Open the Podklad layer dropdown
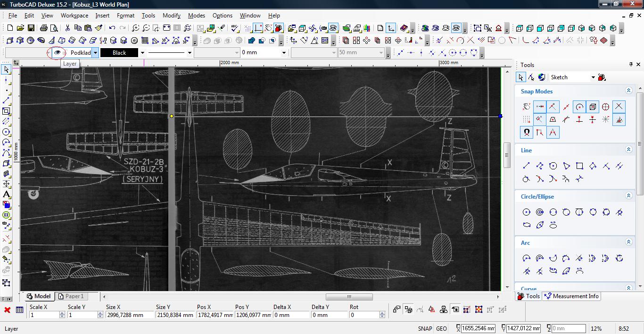Viewport: 644px width, 334px height. point(95,53)
